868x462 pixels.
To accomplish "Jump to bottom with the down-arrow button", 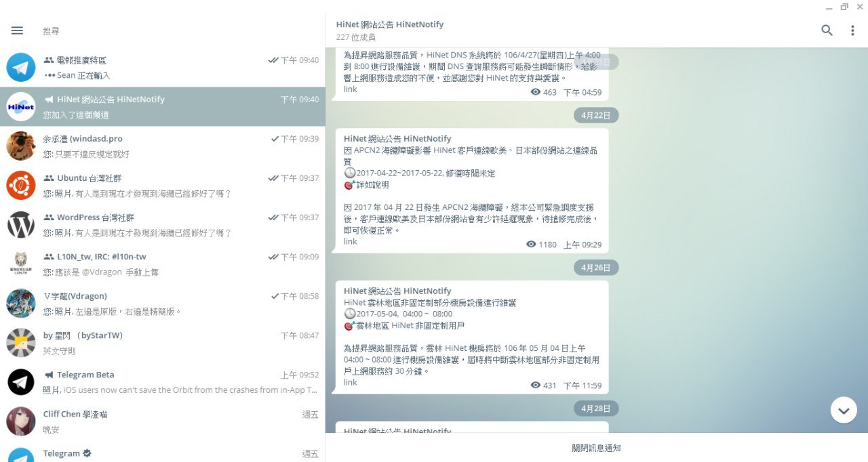I will pyautogui.click(x=844, y=411).
